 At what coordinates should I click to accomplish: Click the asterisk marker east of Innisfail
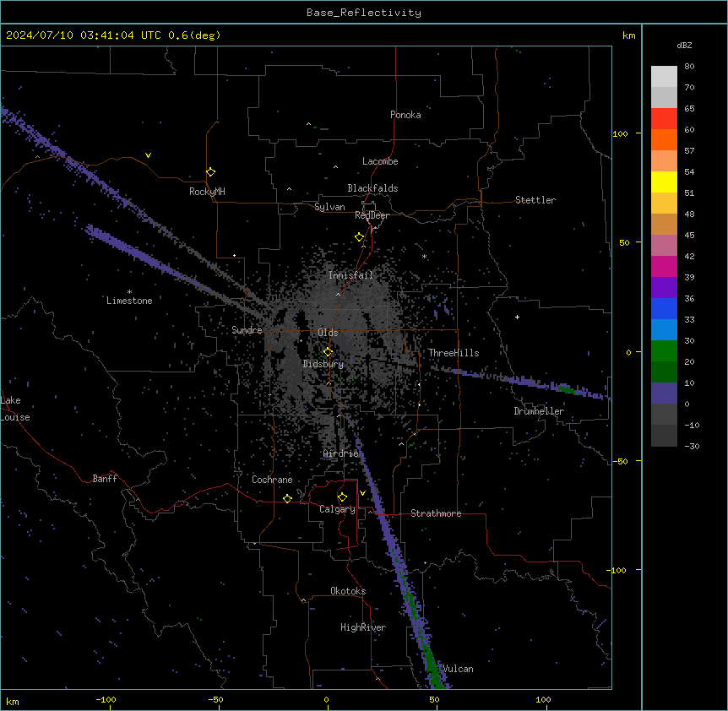pos(424,256)
